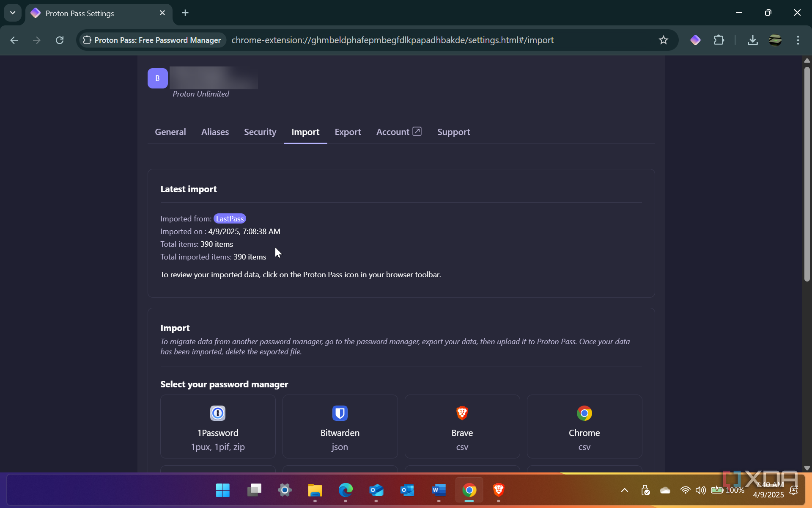
Task: Open Task View on taskbar
Action: (x=254, y=490)
